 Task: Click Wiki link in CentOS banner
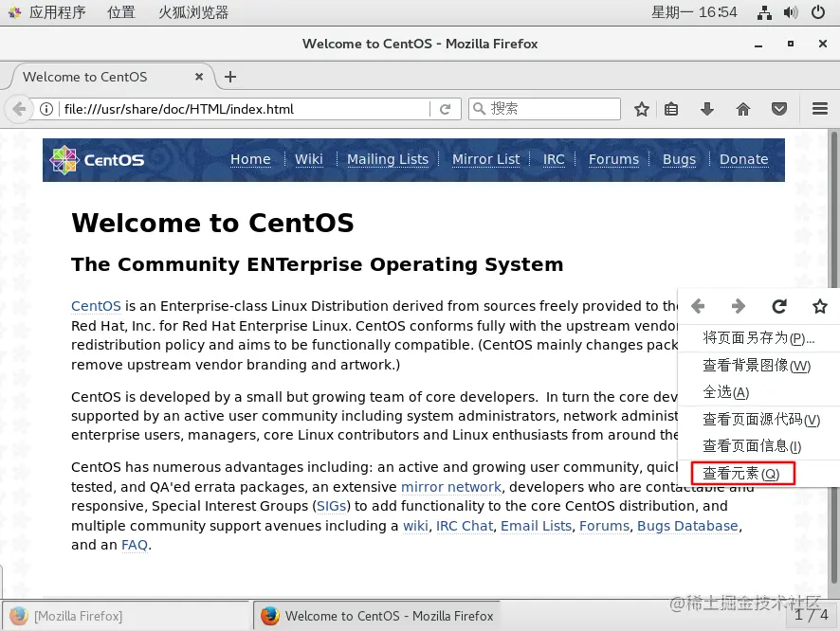pos(308,159)
